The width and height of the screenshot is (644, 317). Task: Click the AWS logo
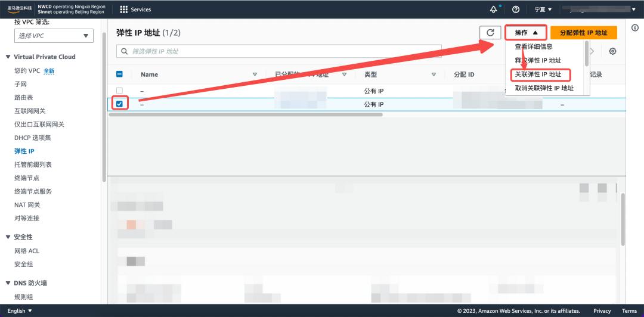click(x=20, y=10)
